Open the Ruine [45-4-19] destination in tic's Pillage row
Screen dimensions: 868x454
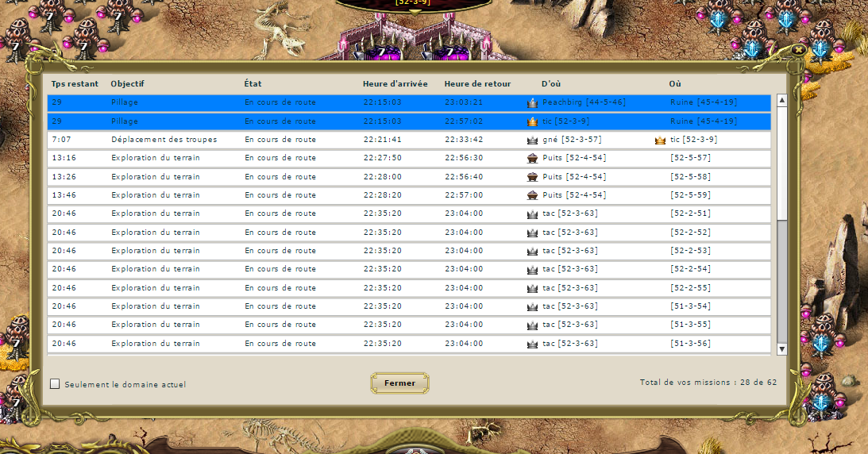pos(704,121)
